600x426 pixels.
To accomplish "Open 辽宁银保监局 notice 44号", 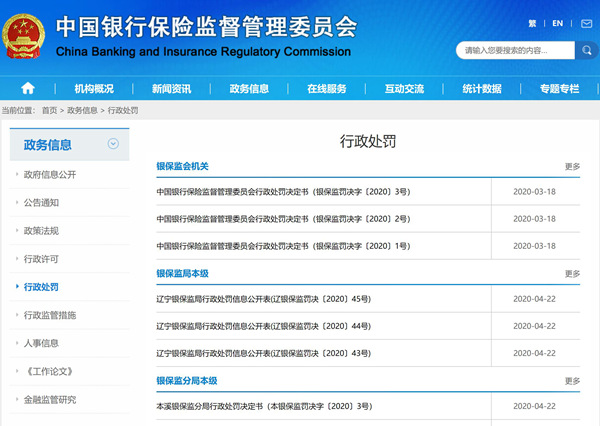I will tap(264, 326).
